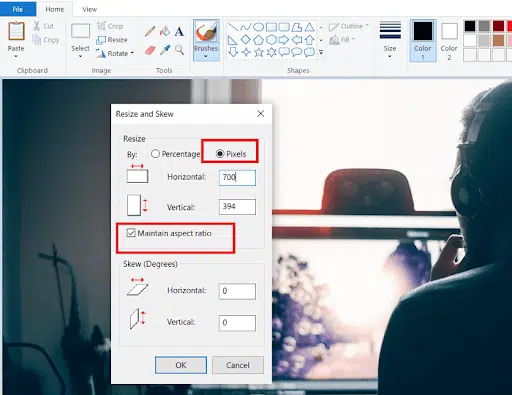Choose the Left arrow shape
Image resolution: width=512 pixels, height=395 pixels.
pyautogui.click(x=297, y=40)
